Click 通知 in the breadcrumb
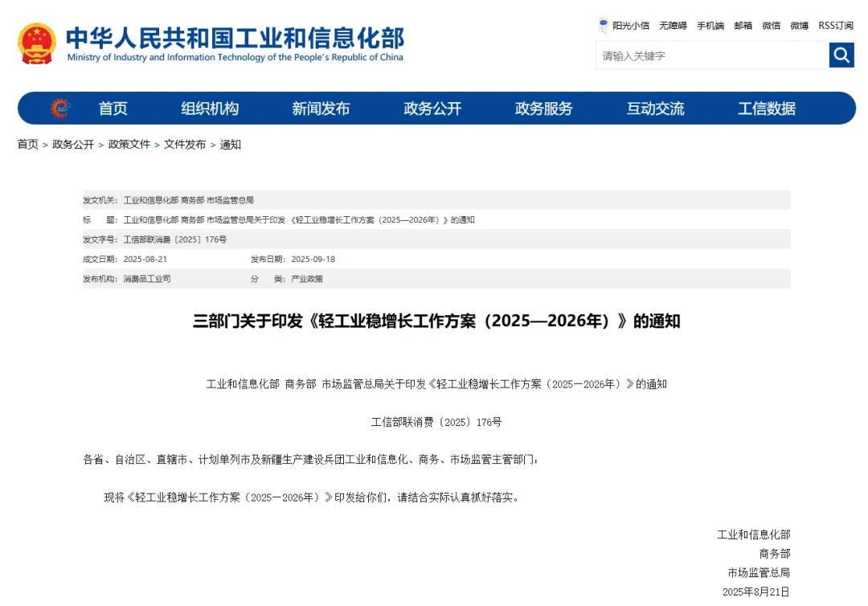Screen dimensions: 868x606 [x=231, y=145]
